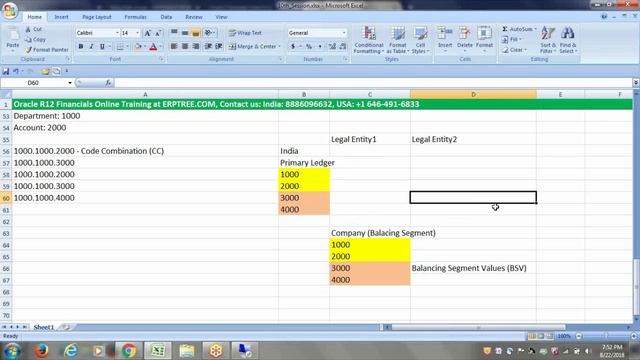Viewport: 640px width, 360px height.
Task: Click the Office Button logo
Action: (10, 10)
